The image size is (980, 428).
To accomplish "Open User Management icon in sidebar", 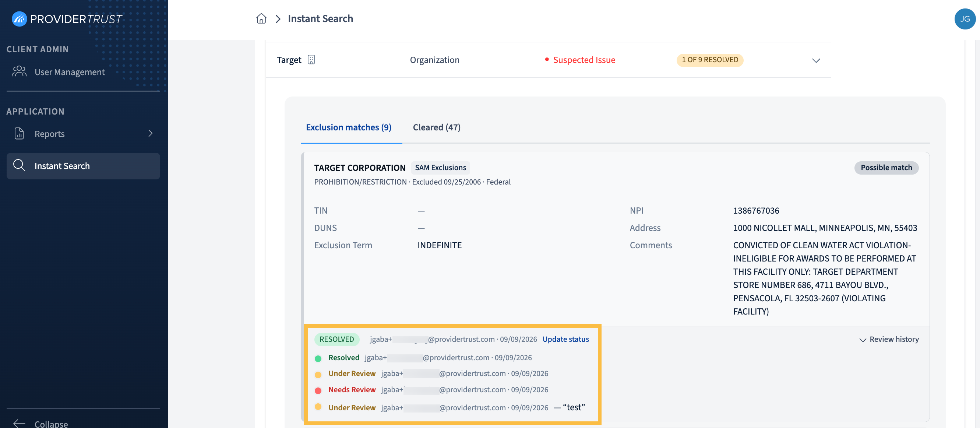I will point(19,71).
